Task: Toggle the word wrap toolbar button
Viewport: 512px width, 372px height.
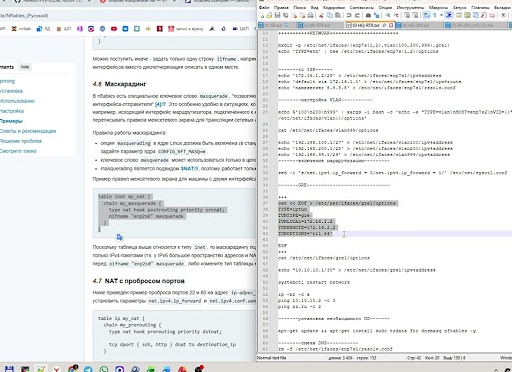Action: click(427, 15)
